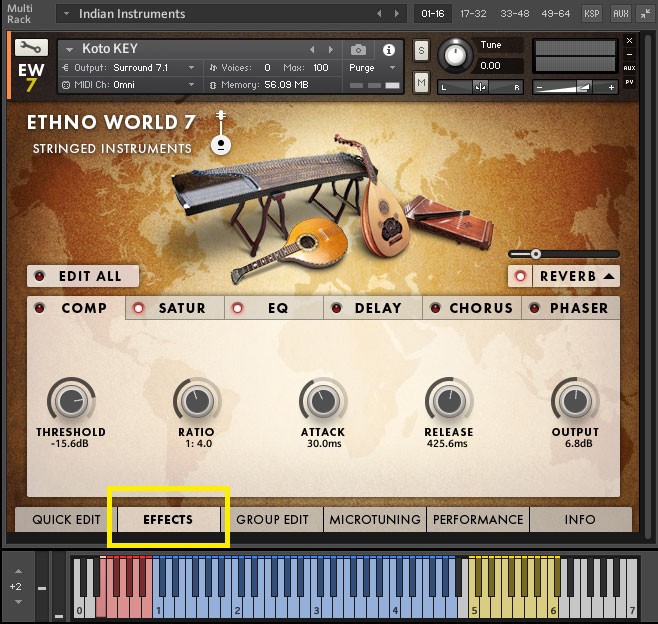Toggle instrument AUX sends small button
Screen dimensions: 658x624
pos(629,68)
